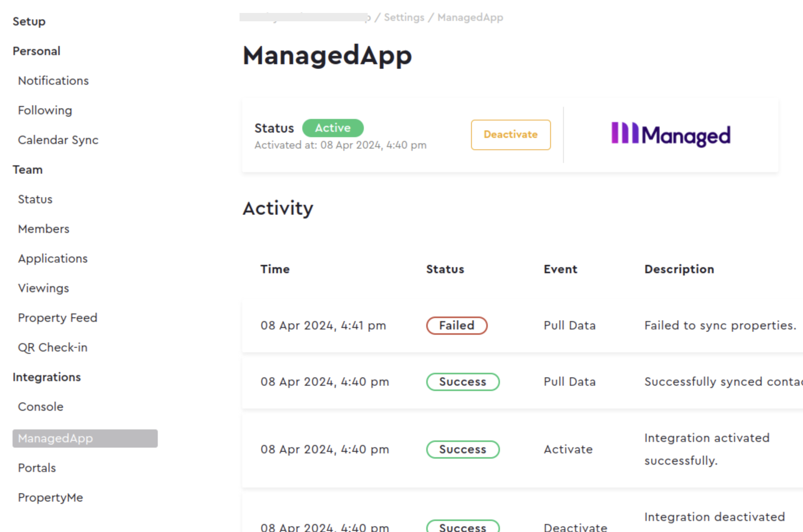Click the Time column header
Screen dimensions: 803x532
(275, 269)
